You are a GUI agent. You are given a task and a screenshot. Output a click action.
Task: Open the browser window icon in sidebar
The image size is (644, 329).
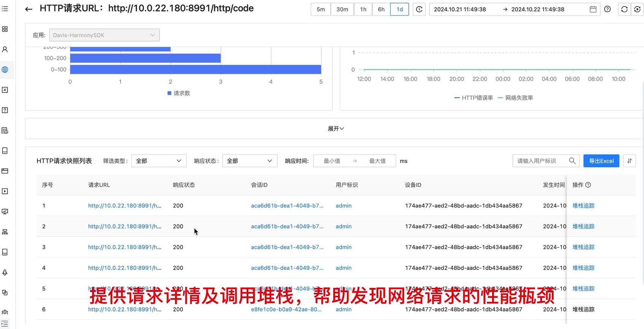click(5, 171)
